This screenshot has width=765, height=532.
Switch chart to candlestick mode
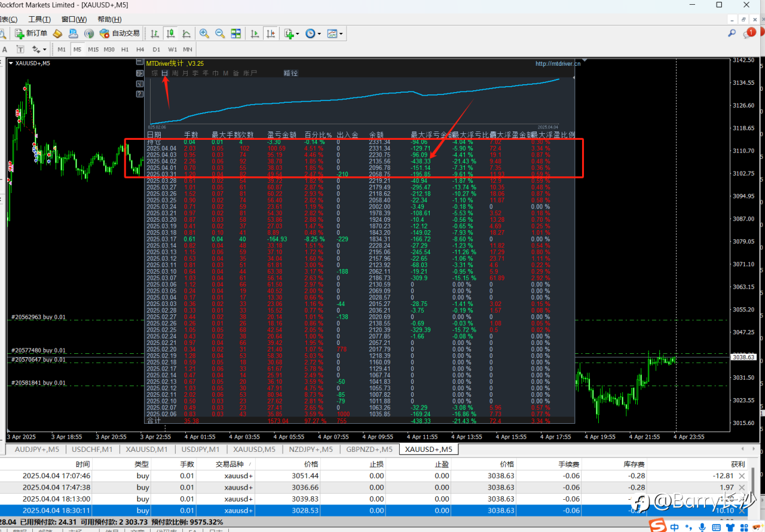(170, 33)
